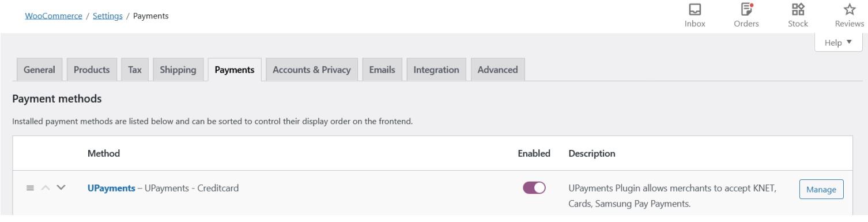Open the Tax tab
Viewport: 868px width, 222px height.
pos(135,70)
